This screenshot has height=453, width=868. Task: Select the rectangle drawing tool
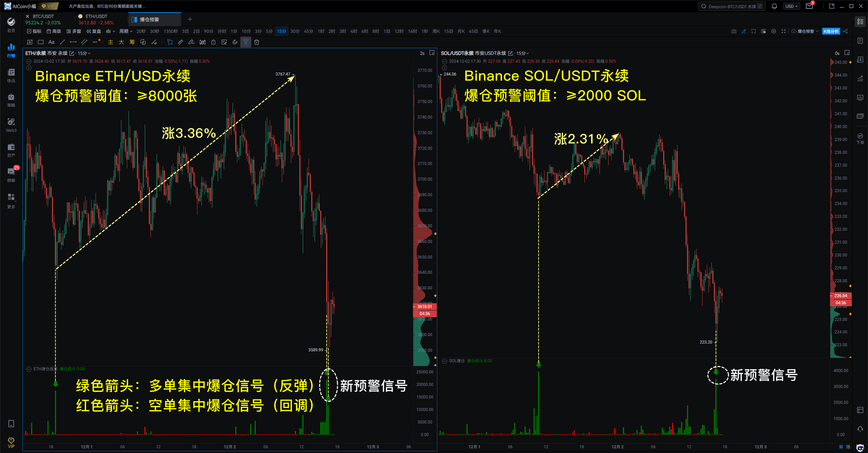(x=41, y=42)
